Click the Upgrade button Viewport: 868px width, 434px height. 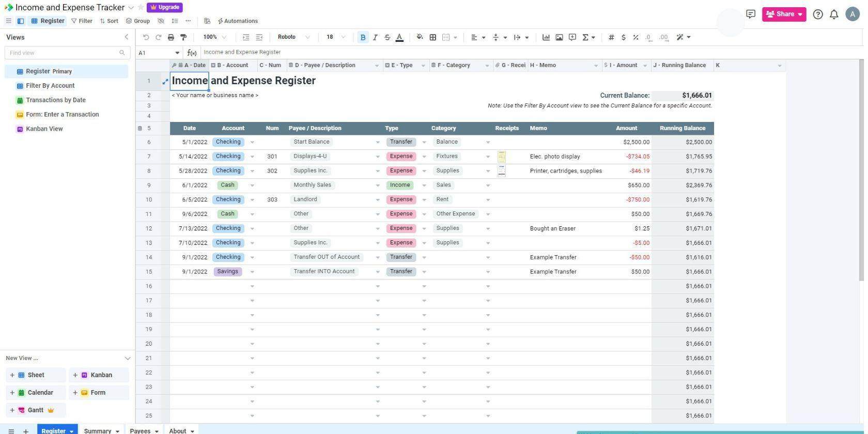(165, 7)
